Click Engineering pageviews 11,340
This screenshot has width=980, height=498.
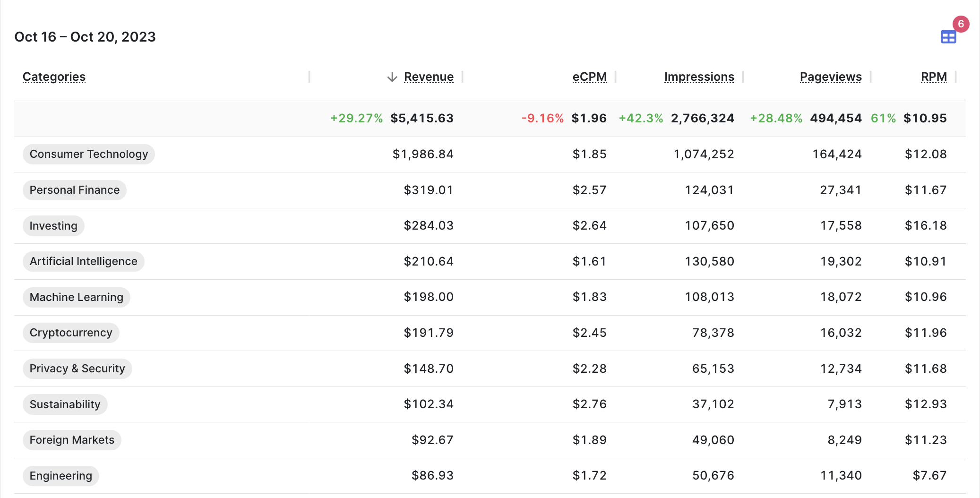pos(841,475)
